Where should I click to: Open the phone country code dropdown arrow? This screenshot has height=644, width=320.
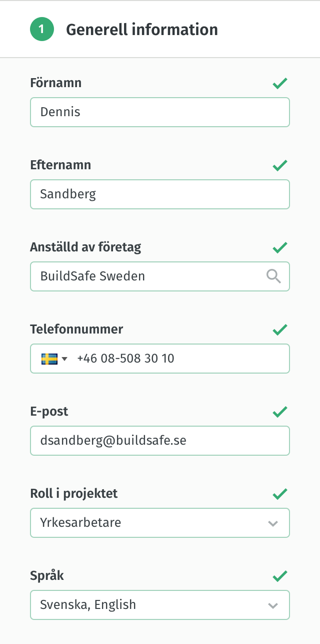(65, 359)
